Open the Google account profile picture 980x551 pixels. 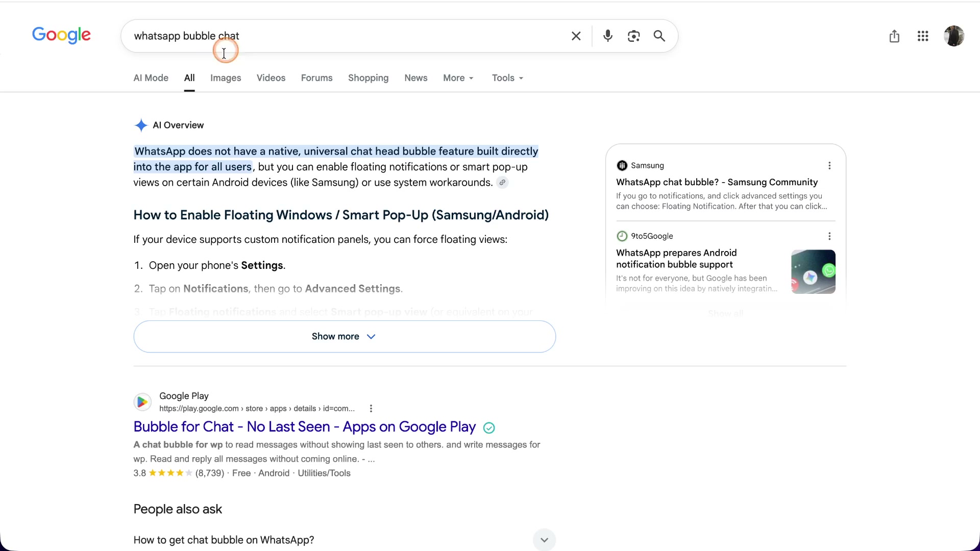[x=953, y=36]
